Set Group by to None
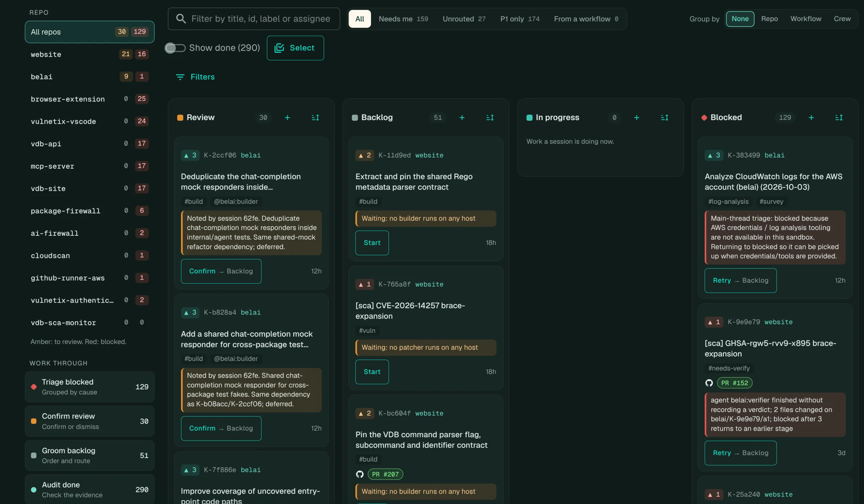864x504 pixels. point(740,19)
